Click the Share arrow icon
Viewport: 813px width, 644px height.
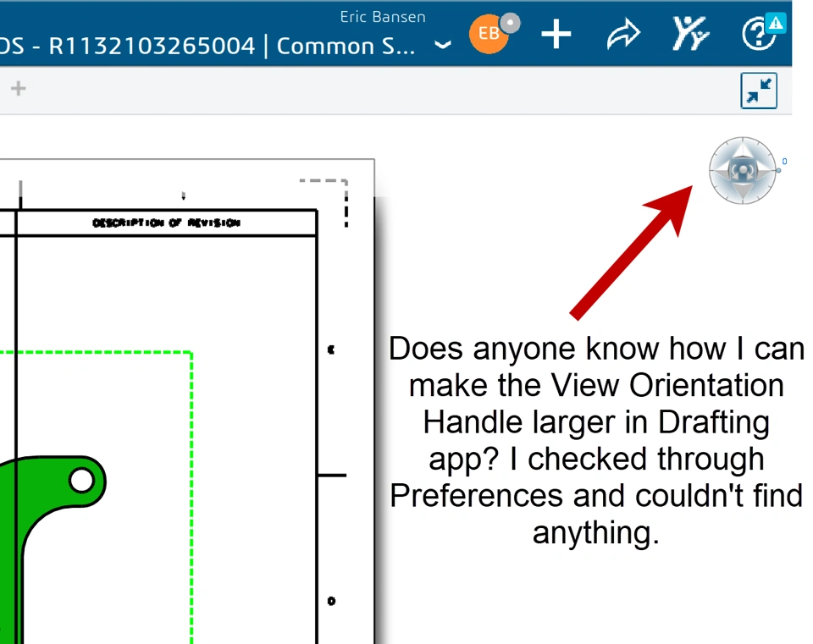coord(622,36)
